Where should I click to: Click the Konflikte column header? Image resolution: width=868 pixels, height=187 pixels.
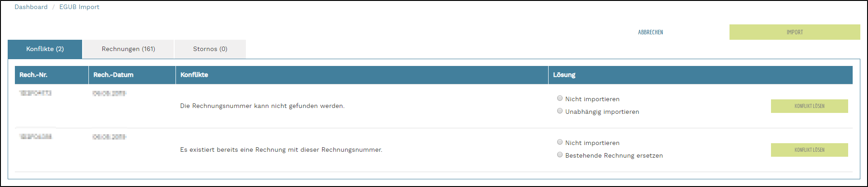[194, 75]
